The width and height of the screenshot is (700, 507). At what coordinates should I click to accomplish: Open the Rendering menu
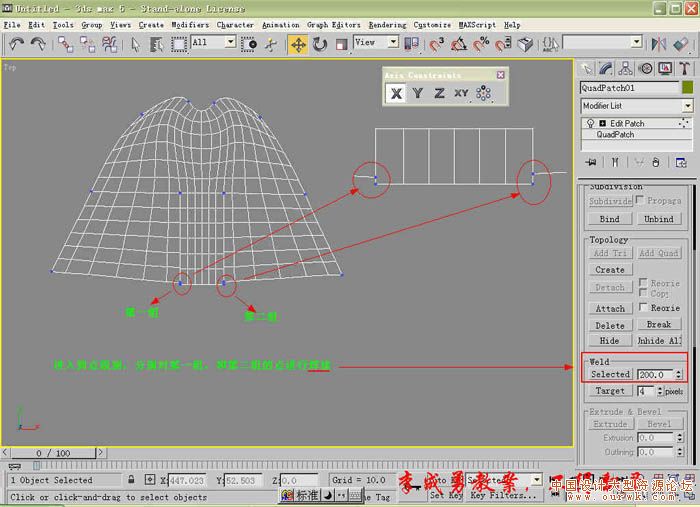pyautogui.click(x=388, y=25)
